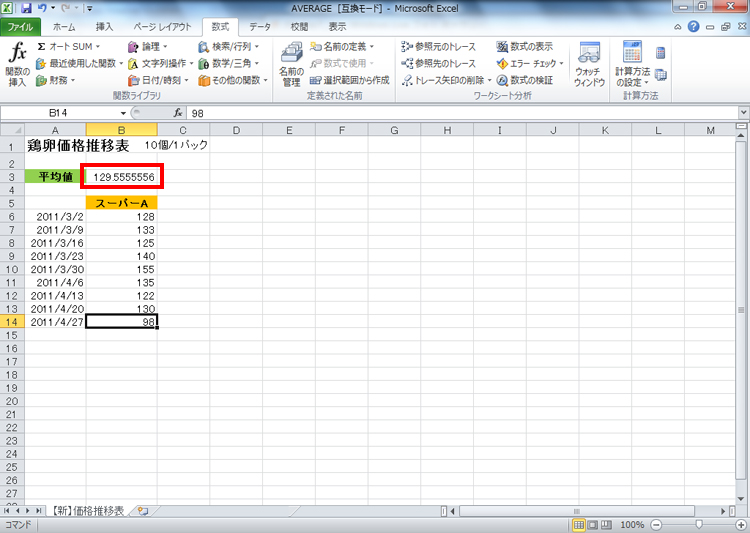Screen dimensions: 750x533
Task: Open Math & Trig (数学/三角) list
Action: pos(229,63)
